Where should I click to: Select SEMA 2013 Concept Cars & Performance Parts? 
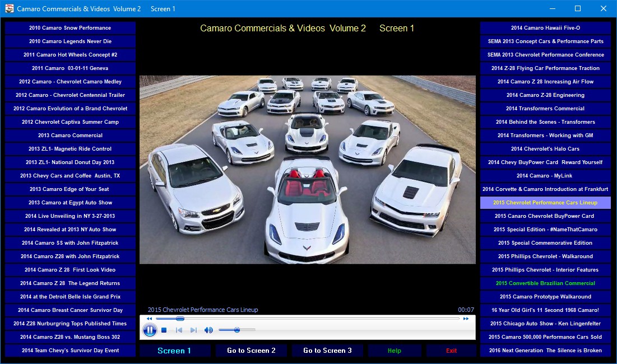[x=545, y=41]
